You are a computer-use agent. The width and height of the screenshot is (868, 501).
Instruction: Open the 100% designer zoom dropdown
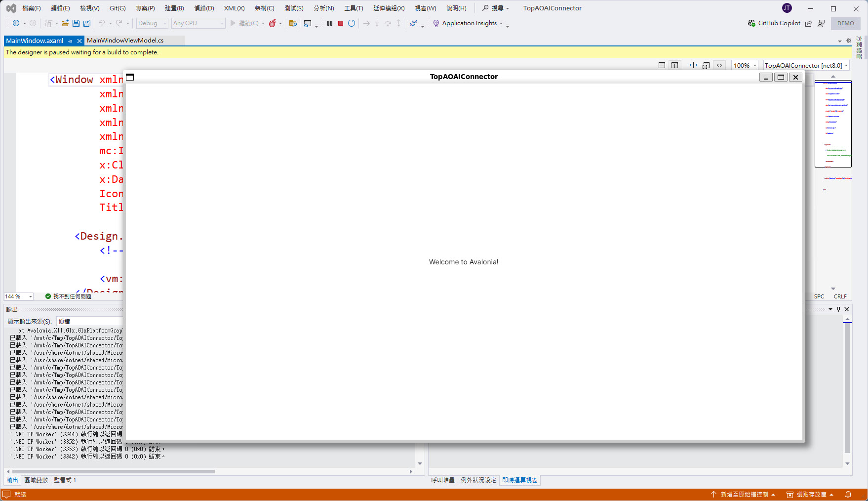[x=745, y=65]
